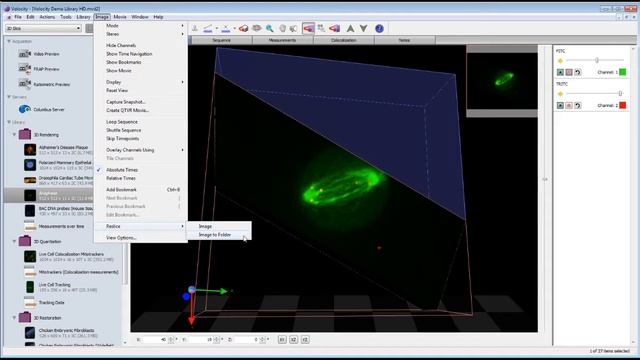
Task: Toggle the X2 axis button
Action: point(293,340)
